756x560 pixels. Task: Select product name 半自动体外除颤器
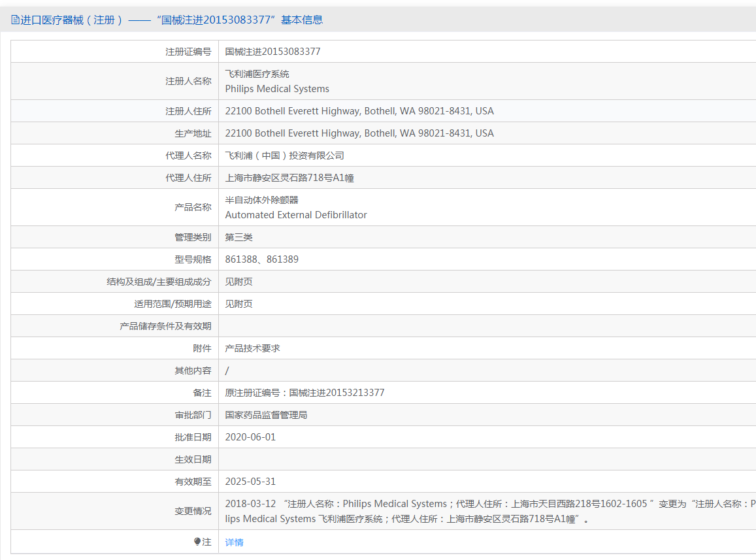point(262,200)
